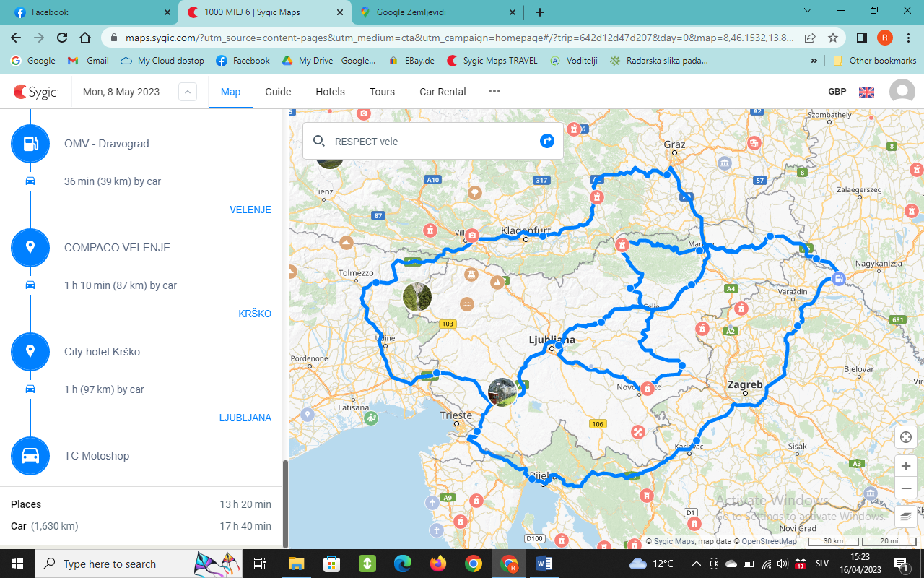The image size is (924, 578).
Task: Select the OMV - Dravograd fuel station icon
Action: tap(30, 144)
